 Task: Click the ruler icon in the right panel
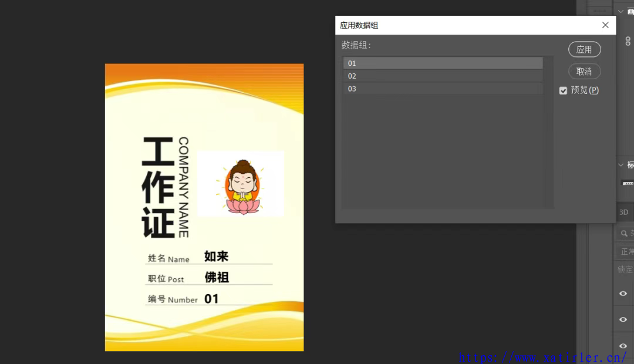(x=628, y=183)
